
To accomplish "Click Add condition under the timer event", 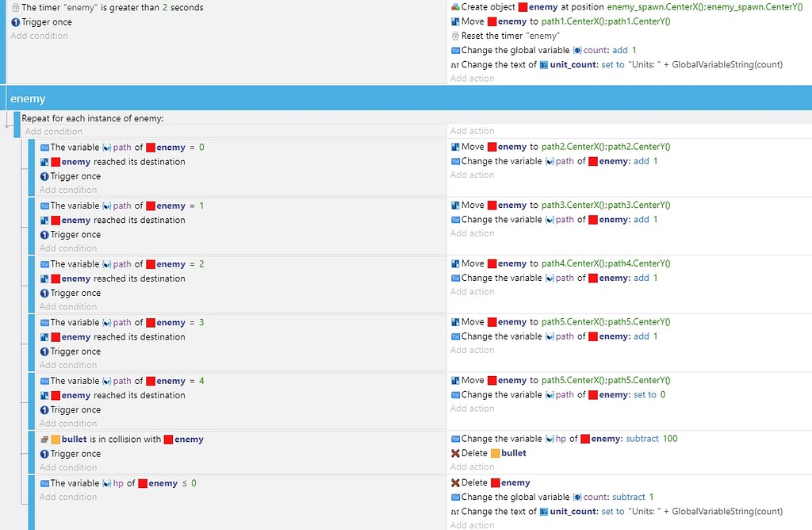I will 39,35.
